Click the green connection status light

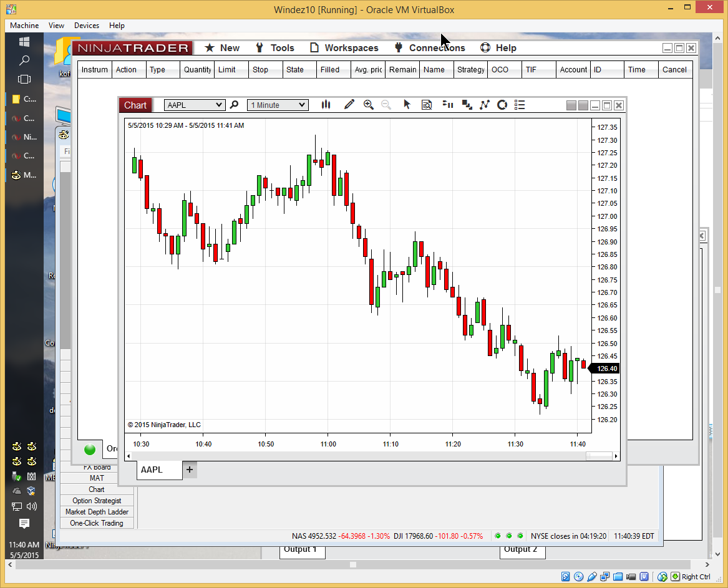[90, 449]
